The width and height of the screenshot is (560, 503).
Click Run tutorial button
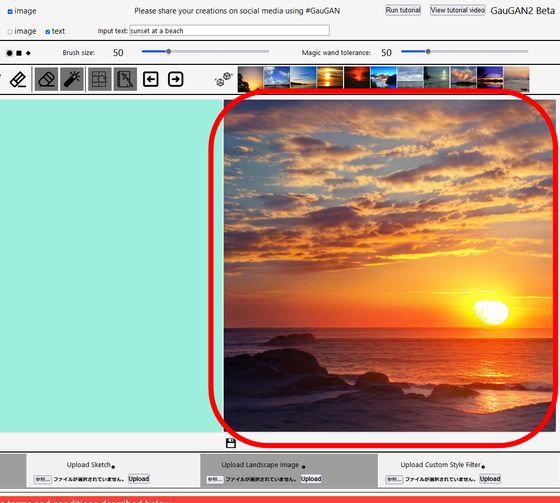tap(403, 10)
